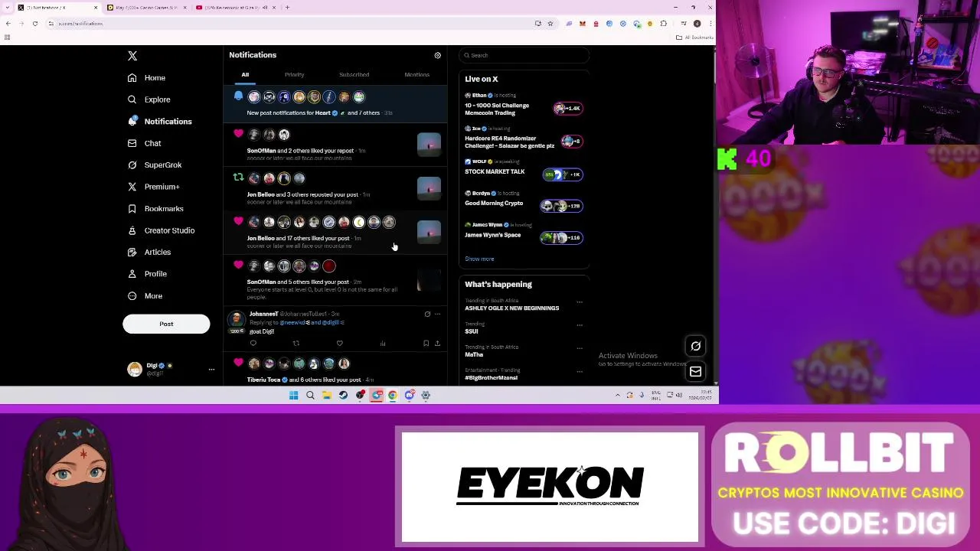
Task: Open ASHLEY OGLE X NEW BEGINNINGS trend
Action: click(x=511, y=308)
